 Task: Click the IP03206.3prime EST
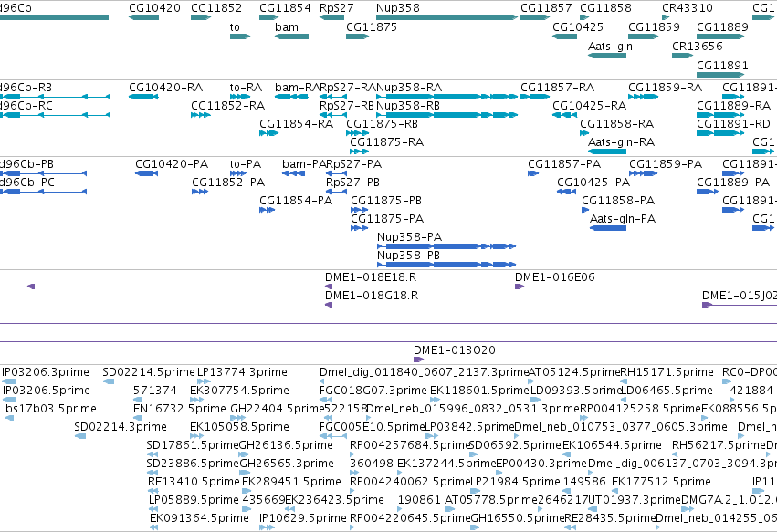[9, 381]
